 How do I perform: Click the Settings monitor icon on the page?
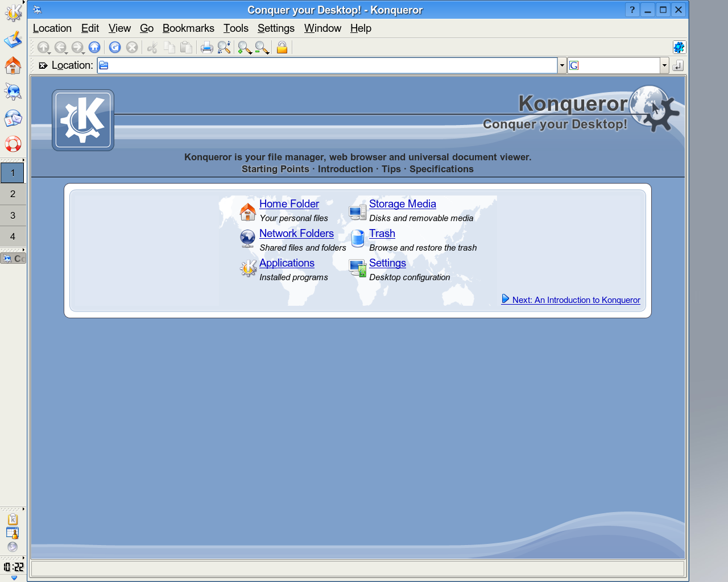click(358, 268)
